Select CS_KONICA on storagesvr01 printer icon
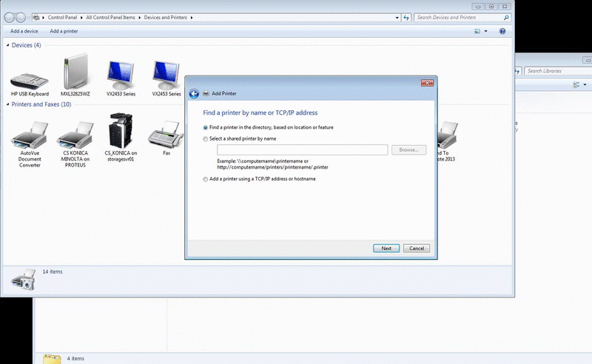 pyautogui.click(x=121, y=132)
